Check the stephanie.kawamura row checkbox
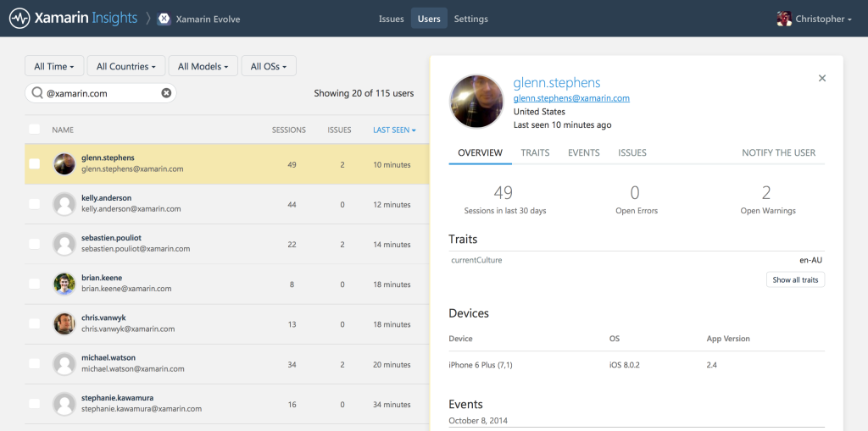Viewport: 868px width, 431px height. click(x=34, y=404)
